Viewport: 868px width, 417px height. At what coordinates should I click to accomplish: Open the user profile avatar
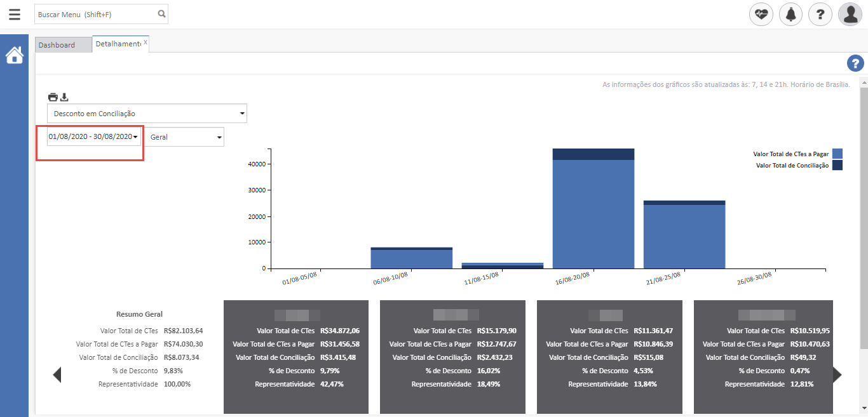tap(850, 14)
